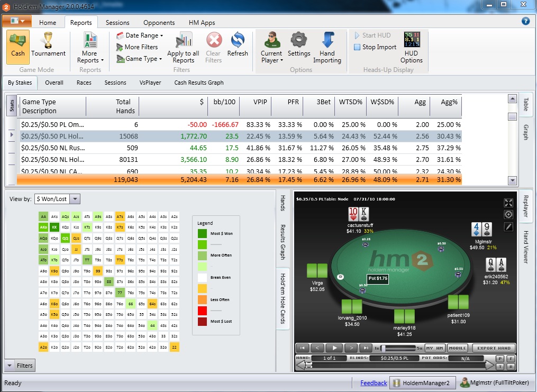The height and width of the screenshot is (392, 537).
Task: Open the Date Range dropdown
Action: (140, 35)
